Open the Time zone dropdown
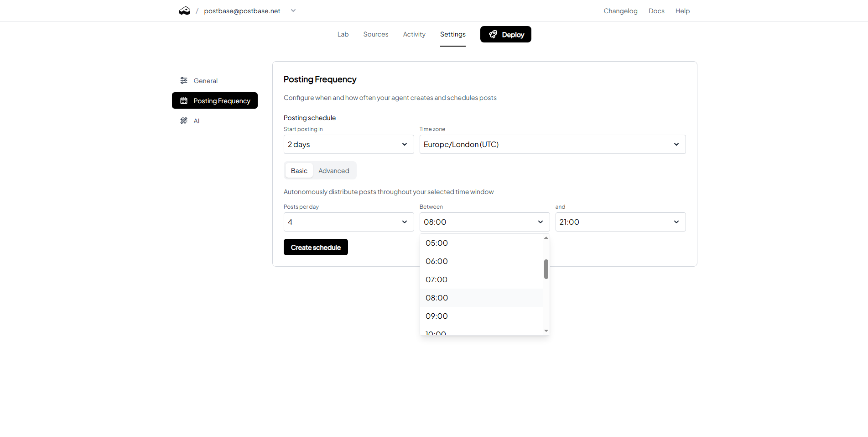 pos(552,144)
